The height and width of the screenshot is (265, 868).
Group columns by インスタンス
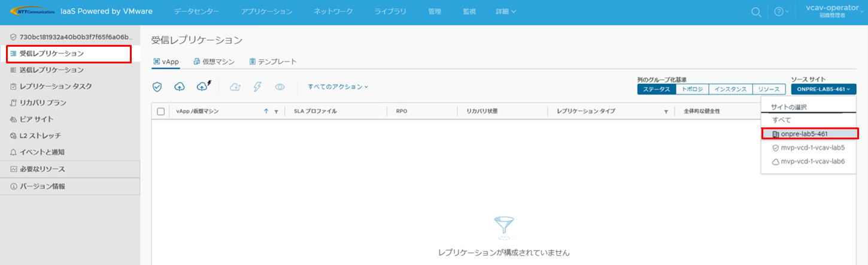pos(730,89)
